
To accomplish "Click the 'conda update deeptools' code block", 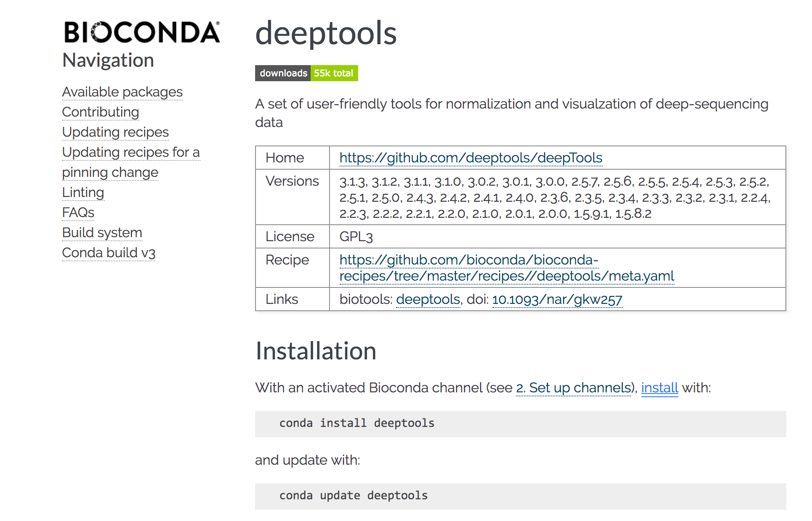I will point(521,496).
